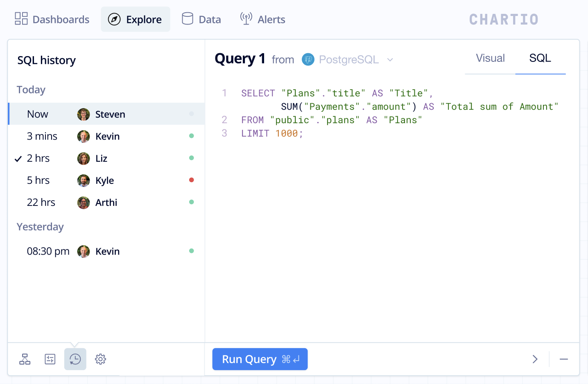
Task: Open the variables sliders panel icon
Action: click(50, 359)
